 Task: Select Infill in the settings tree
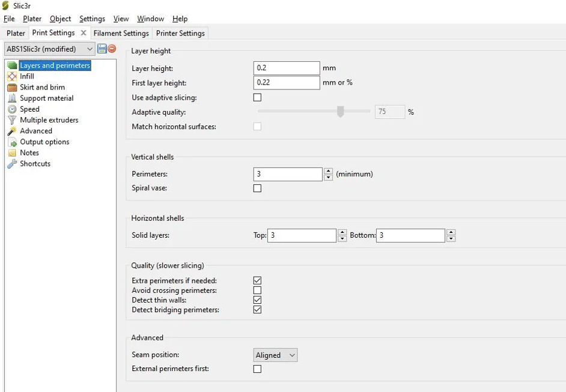[26, 76]
